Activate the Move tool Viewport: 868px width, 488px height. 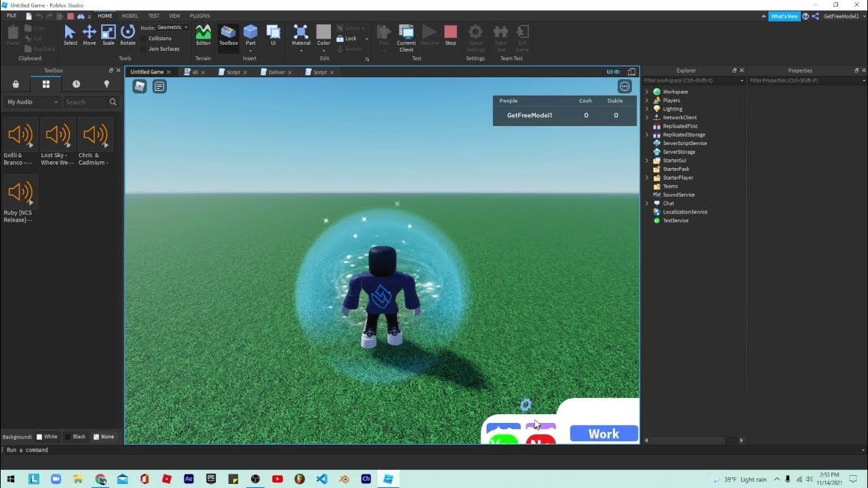pyautogui.click(x=89, y=35)
